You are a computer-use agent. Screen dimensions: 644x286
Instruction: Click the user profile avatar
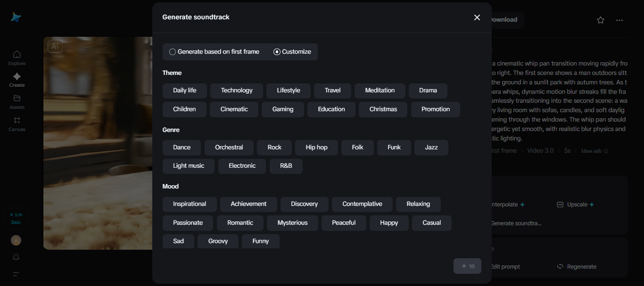16,240
